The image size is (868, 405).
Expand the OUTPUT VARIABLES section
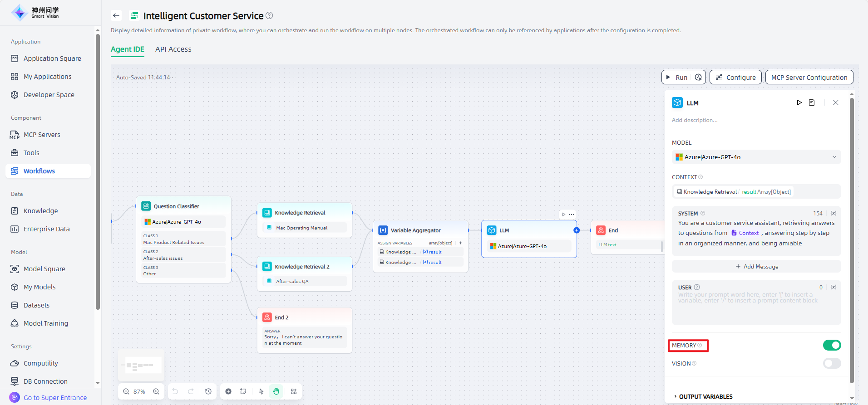coord(705,396)
